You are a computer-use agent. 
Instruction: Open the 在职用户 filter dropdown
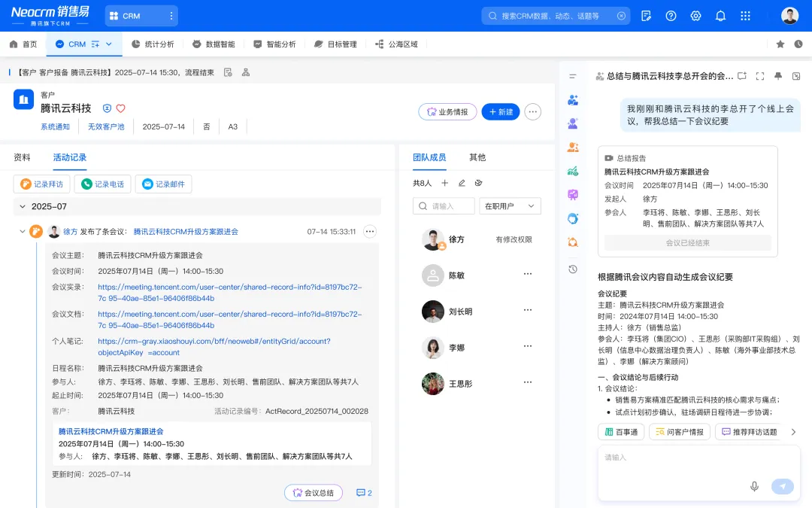point(511,206)
